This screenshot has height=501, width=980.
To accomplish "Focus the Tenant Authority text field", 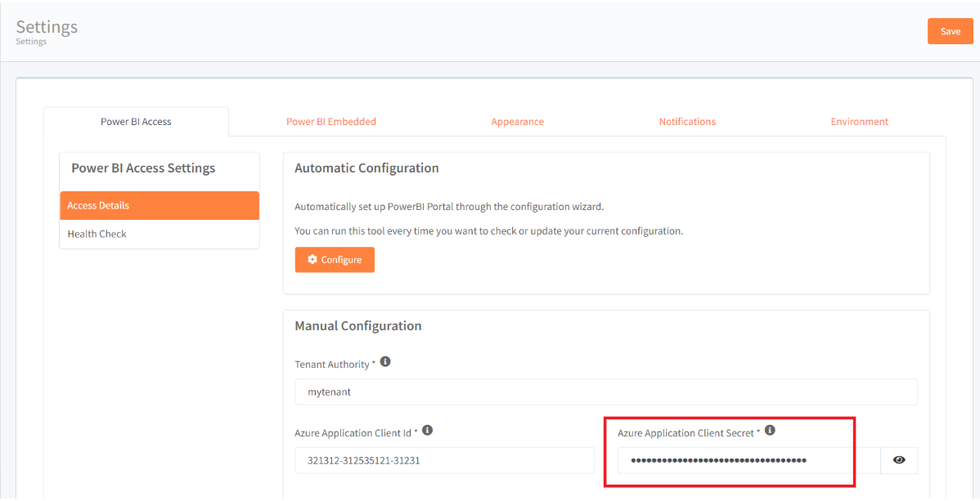I will point(605,392).
